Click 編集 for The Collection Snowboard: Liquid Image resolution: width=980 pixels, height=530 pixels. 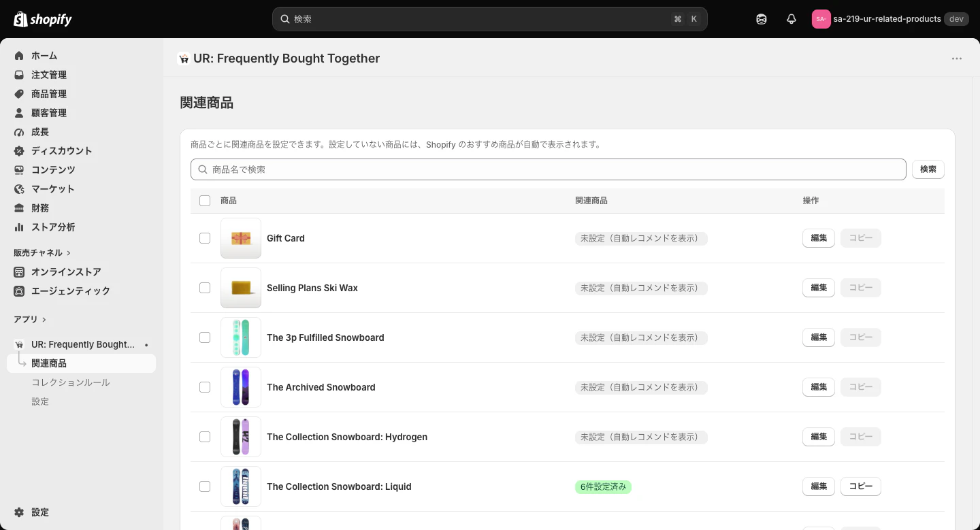tap(819, 486)
